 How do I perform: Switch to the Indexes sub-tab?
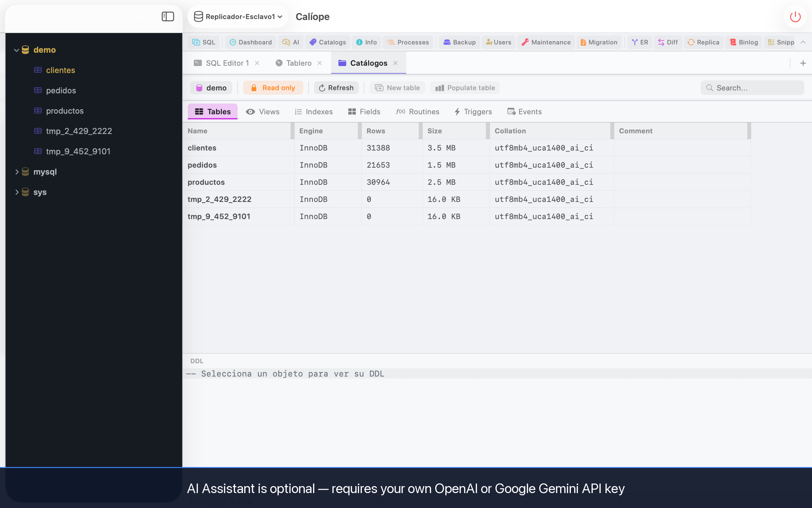tap(314, 111)
